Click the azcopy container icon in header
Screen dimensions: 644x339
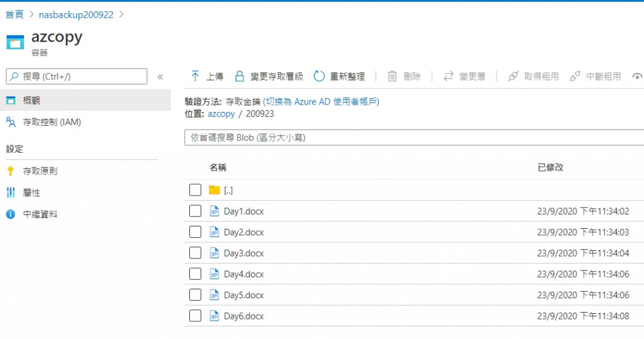(15, 42)
